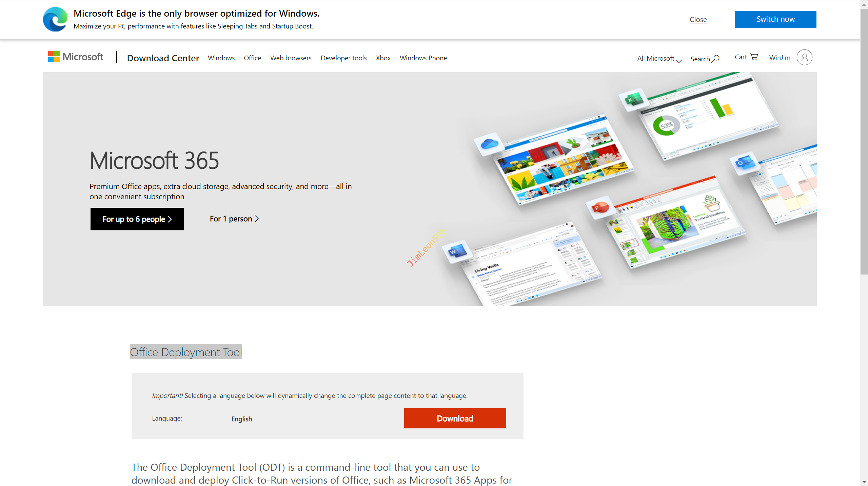Open the Windows nav menu item
The height and width of the screenshot is (486, 868).
point(221,58)
